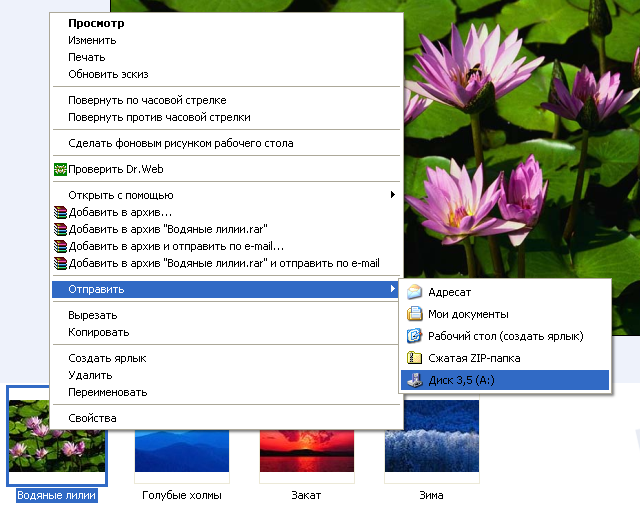
Task: Click WinRAR icon beside 'Добавить в архив и отправить по e-mail...'
Action: tap(60, 246)
